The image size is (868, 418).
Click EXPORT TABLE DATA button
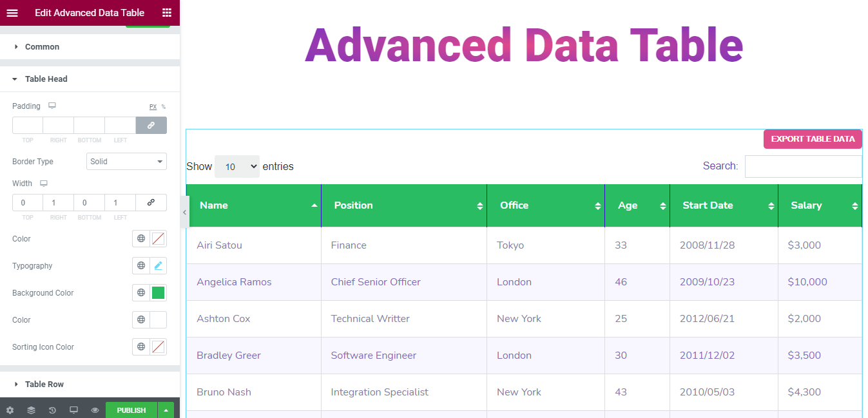pyautogui.click(x=813, y=139)
